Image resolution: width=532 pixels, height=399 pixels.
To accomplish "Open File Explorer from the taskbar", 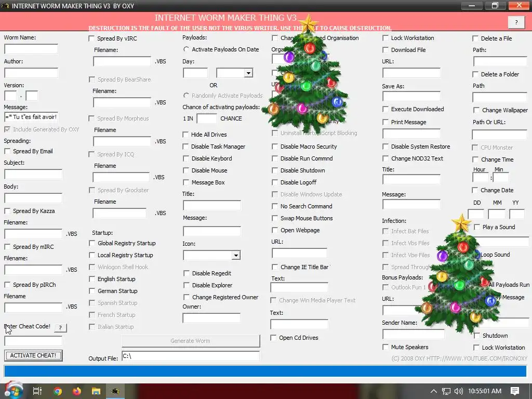I will pos(96,391).
